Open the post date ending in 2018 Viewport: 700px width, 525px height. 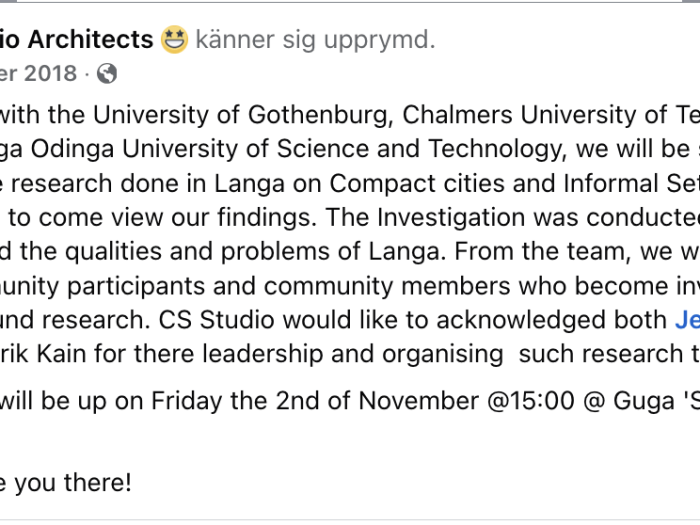(38, 73)
